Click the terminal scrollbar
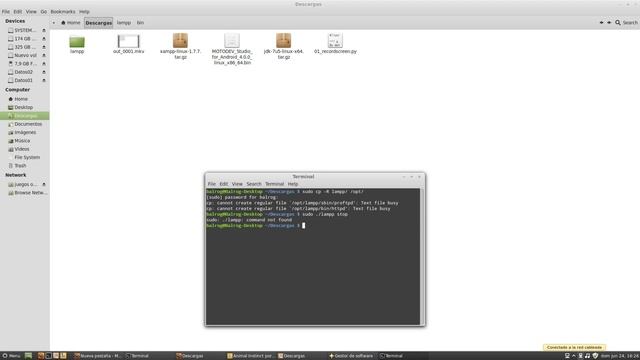 click(422, 256)
